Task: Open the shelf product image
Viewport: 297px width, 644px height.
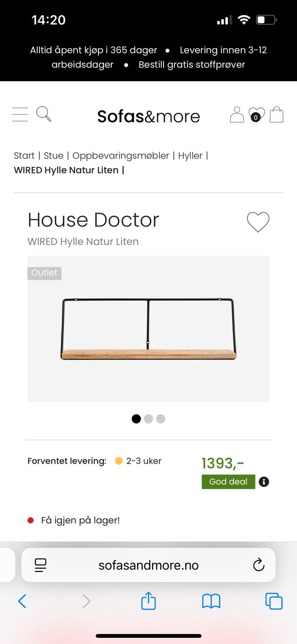Action: point(148,329)
